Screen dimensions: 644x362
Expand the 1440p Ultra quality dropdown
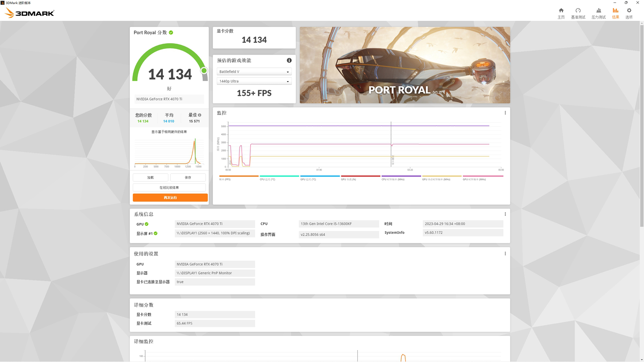point(287,81)
